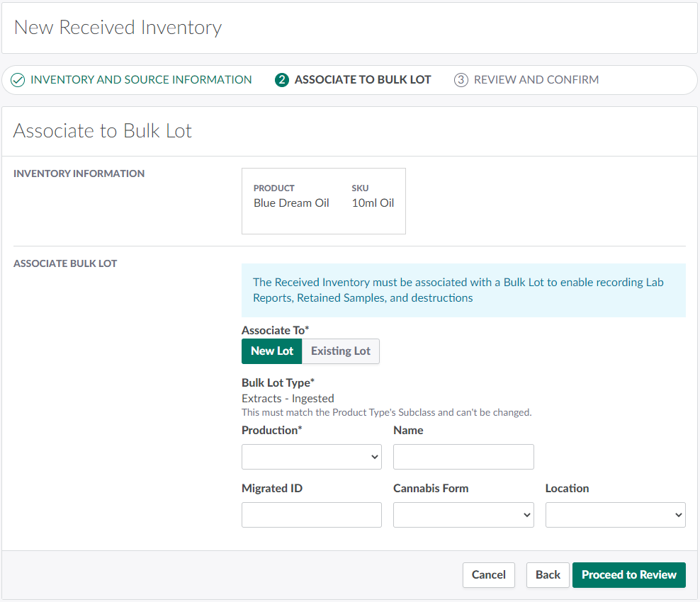Screen dimensions: 700x602
Task: Click the blue bulk lot info banner
Action: click(463, 290)
